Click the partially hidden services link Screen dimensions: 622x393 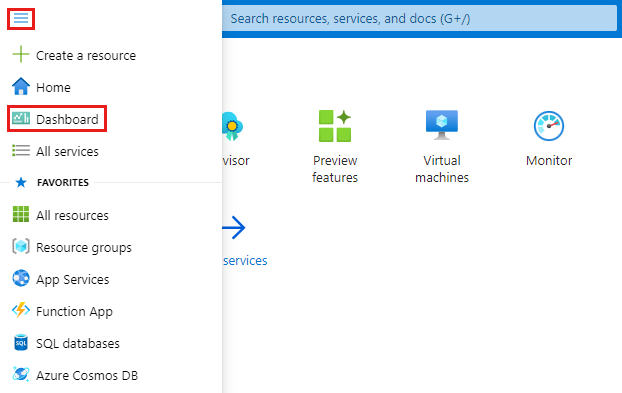click(x=245, y=261)
